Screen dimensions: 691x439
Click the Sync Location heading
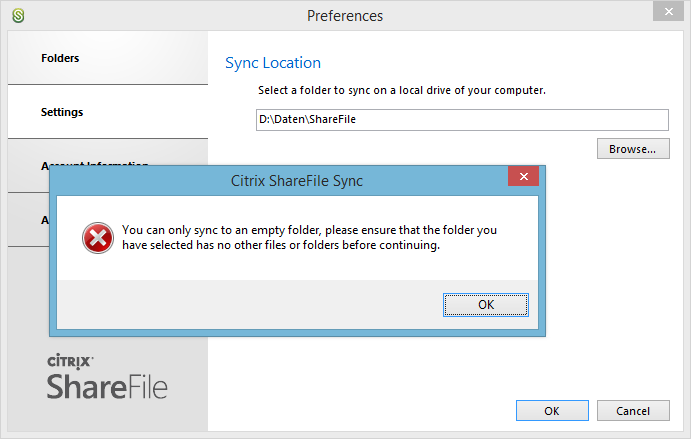[x=273, y=63]
